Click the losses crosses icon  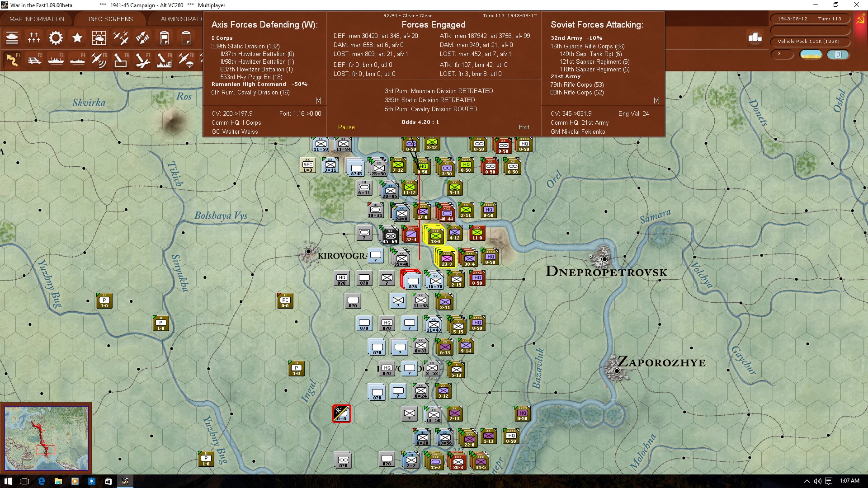34,38
